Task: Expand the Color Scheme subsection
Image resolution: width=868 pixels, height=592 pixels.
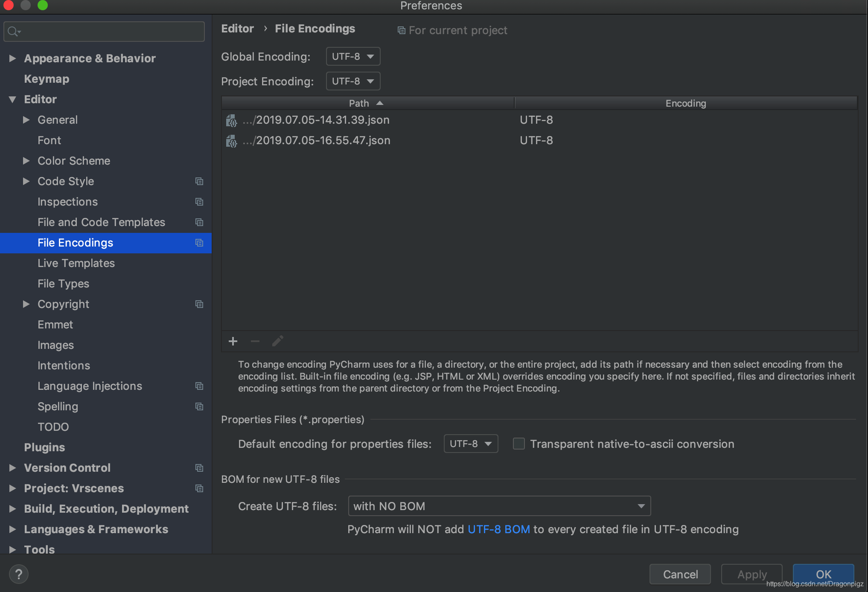Action: tap(26, 161)
